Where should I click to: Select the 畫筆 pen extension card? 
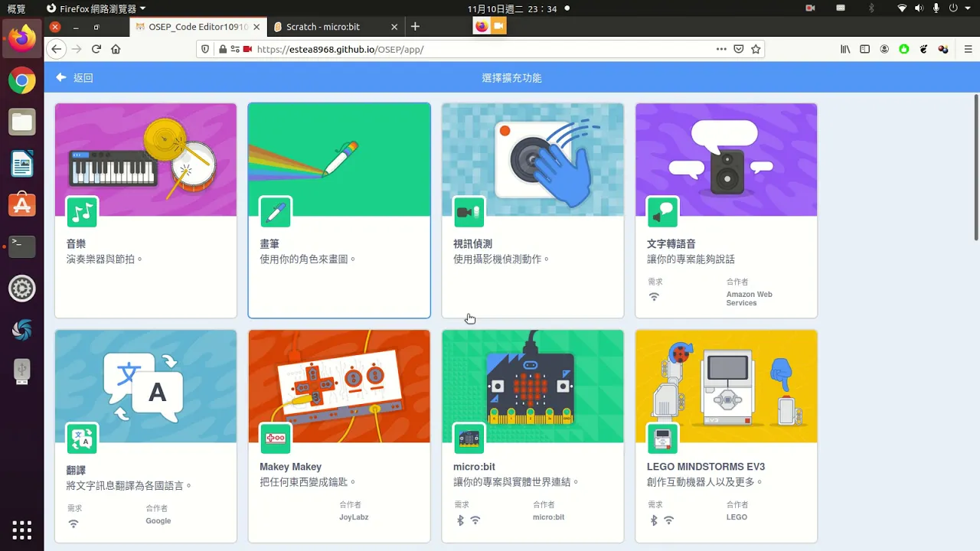pos(339,210)
